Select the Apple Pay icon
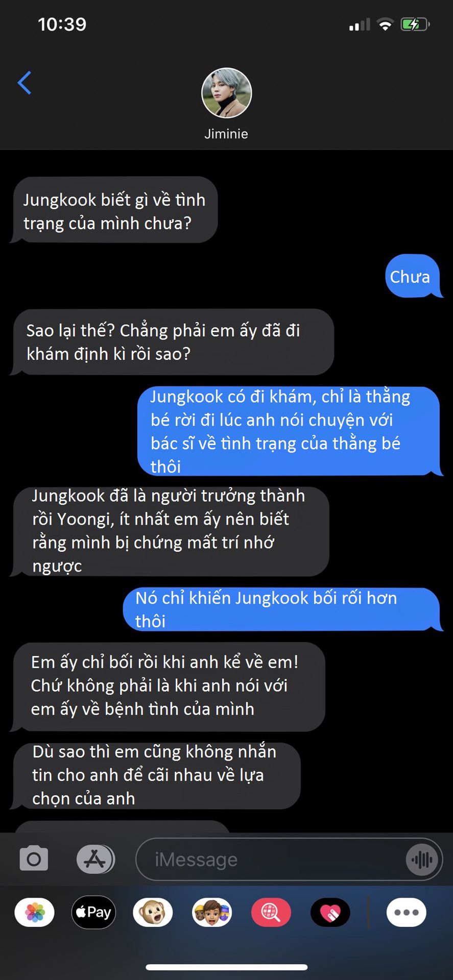This screenshot has width=453, height=980. [x=93, y=912]
